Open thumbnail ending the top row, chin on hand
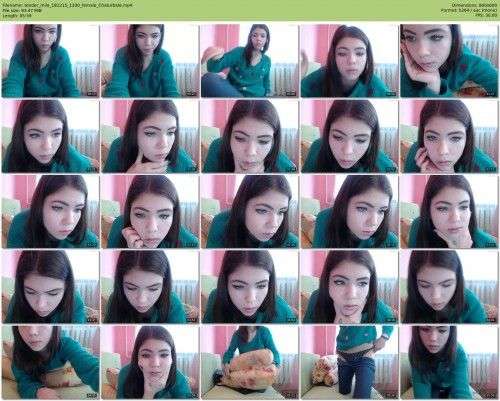This screenshot has height=401, width=500. [449, 60]
